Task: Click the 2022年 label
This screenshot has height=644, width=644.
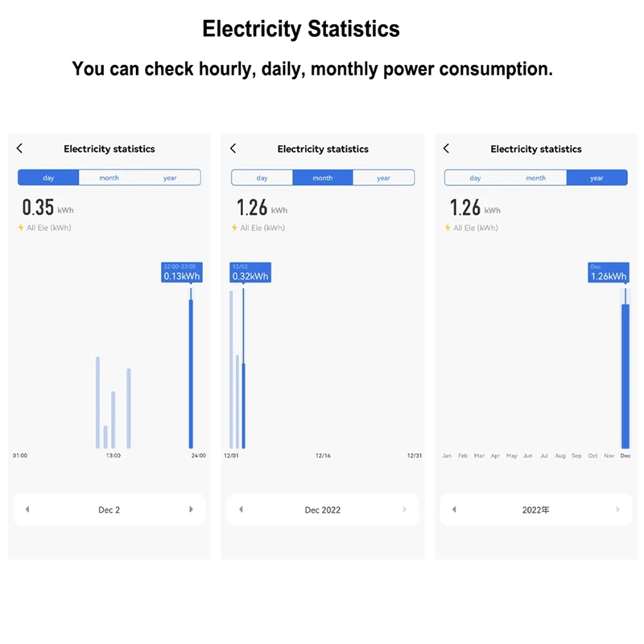Action: [535, 510]
